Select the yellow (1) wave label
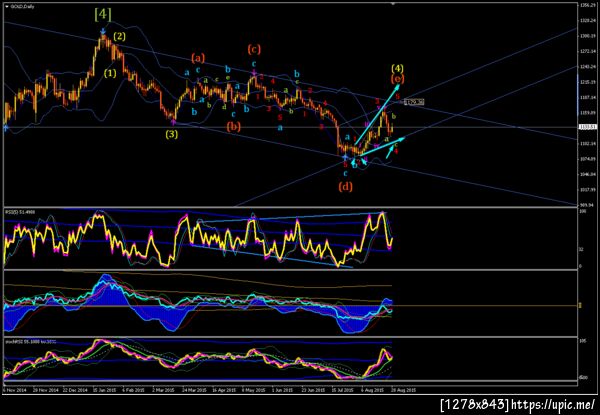Screen dimensions: 600x415 [110, 73]
